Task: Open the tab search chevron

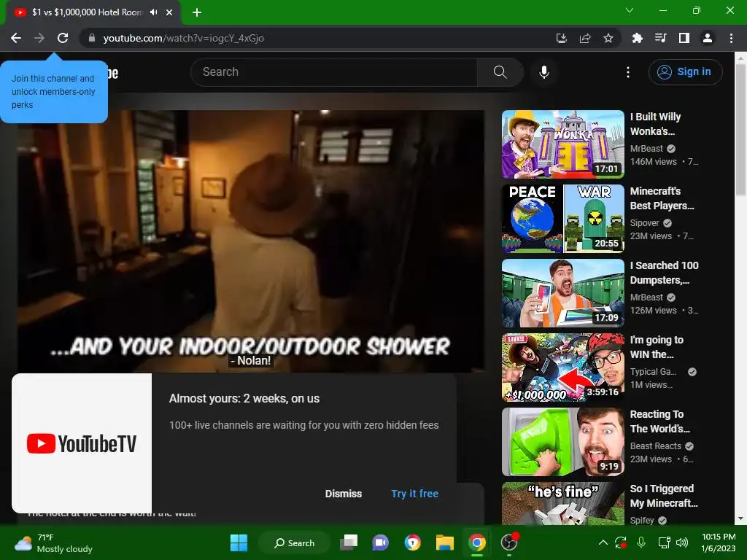Action: pyautogui.click(x=630, y=10)
